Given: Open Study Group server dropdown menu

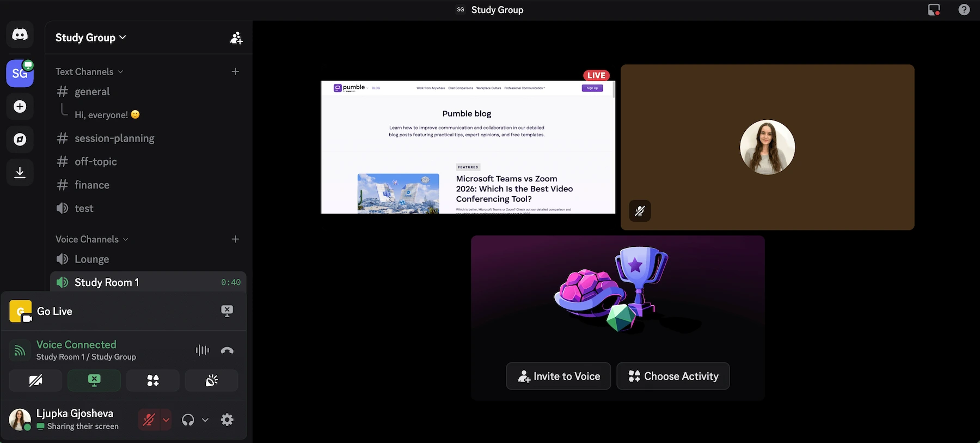Looking at the screenshot, I should (91, 38).
